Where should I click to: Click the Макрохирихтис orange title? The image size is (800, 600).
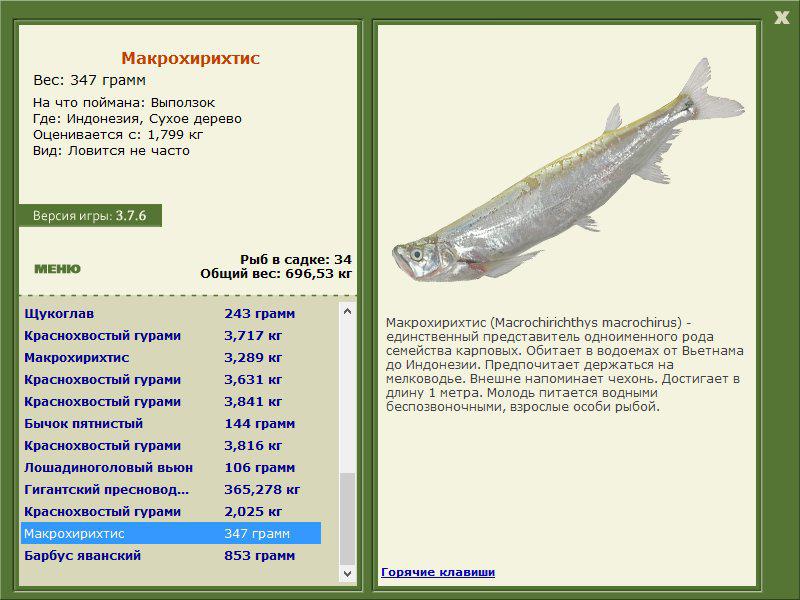190,58
